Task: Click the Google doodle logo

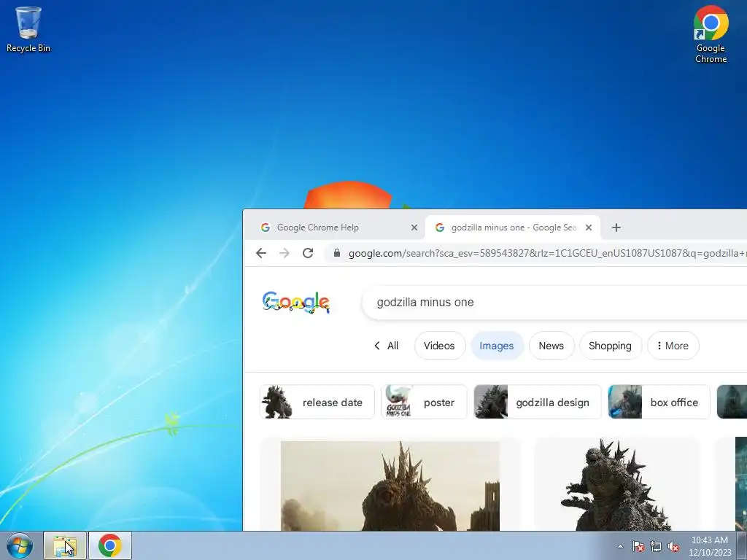Action: coord(296,303)
